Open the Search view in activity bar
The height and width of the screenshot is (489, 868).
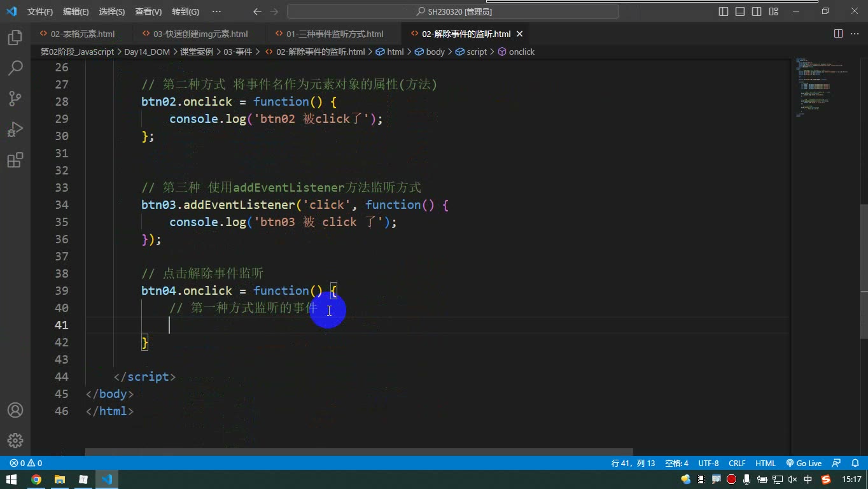click(x=15, y=68)
